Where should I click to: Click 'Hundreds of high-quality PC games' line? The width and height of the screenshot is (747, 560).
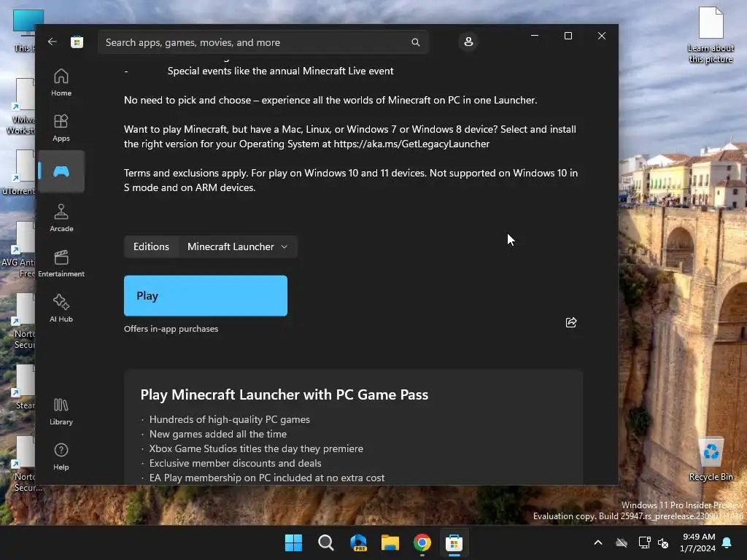pyautogui.click(x=229, y=419)
